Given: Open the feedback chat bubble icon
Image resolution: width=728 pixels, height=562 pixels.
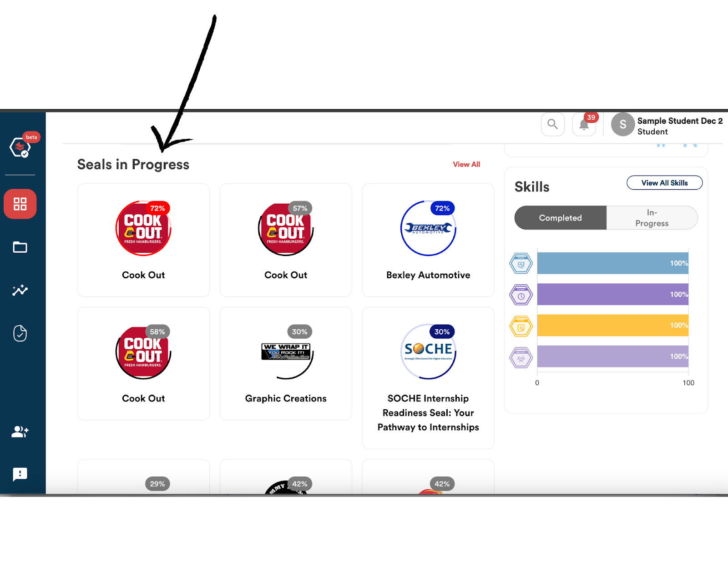Looking at the screenshot, I should [x=20, y=474].
